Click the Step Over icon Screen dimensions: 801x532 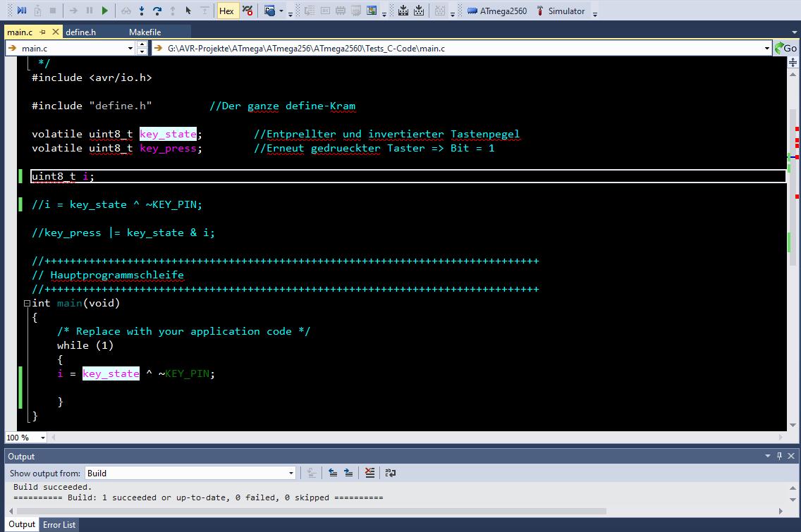tap(157, 10)
